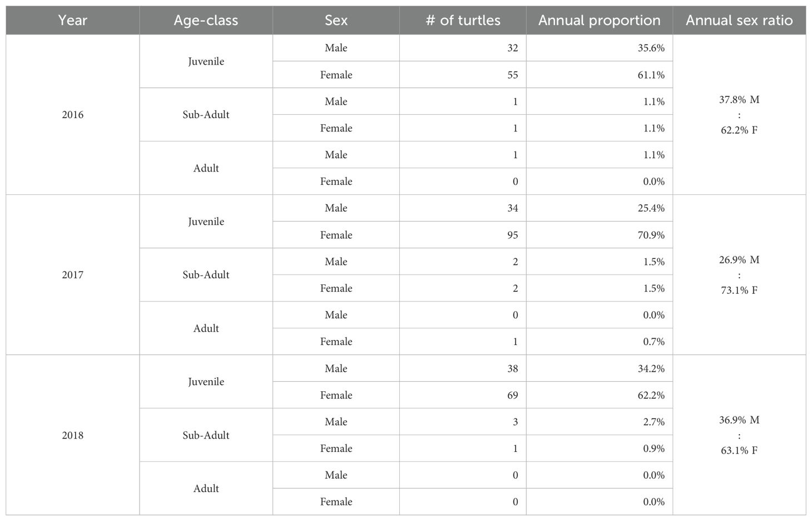The height and width of the screenshot is (521, 812).
Task: Select the 2017 year cell
Action: pyautogui.click(x=73, y=275)
